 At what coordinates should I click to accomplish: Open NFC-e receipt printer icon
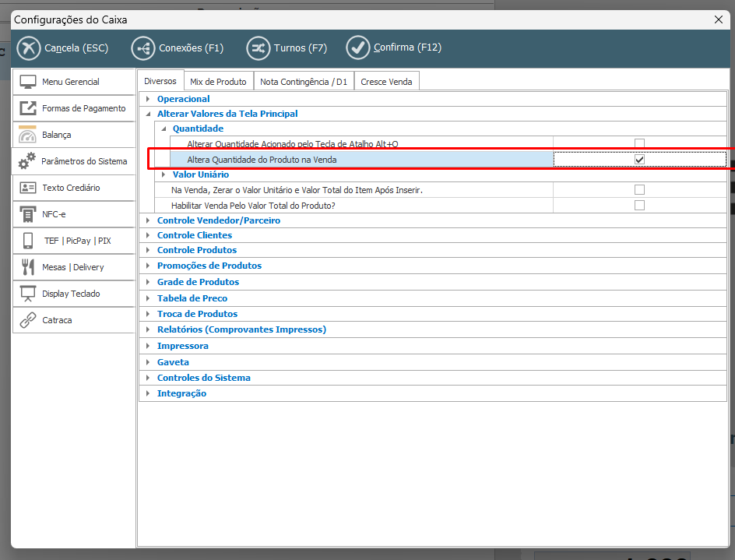click(x=28, y=214)
